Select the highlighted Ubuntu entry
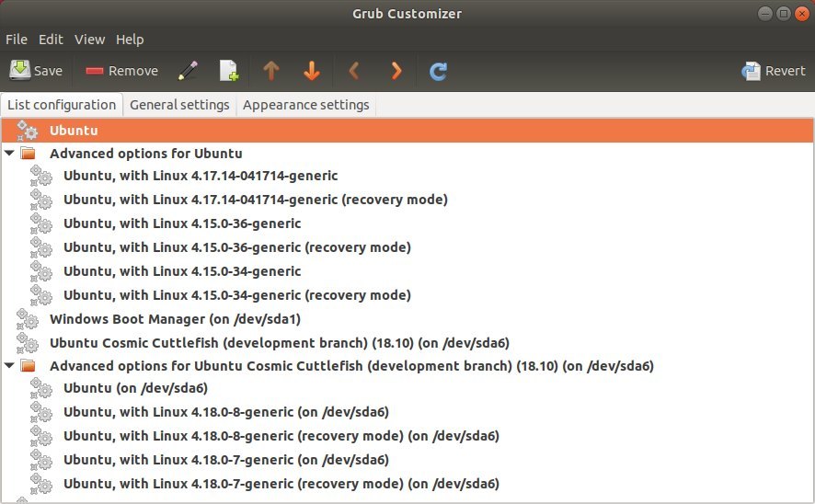The width and height of the screenshot is (815, 504). 407,131
